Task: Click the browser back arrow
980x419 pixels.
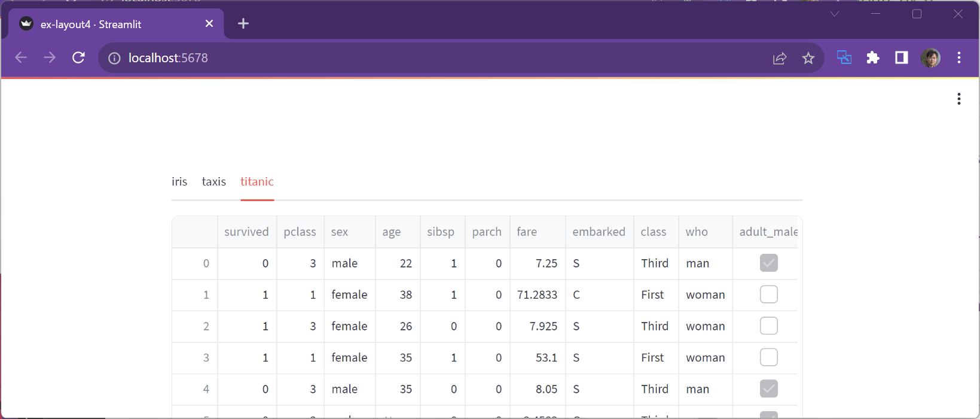Action: pos(21,57)
